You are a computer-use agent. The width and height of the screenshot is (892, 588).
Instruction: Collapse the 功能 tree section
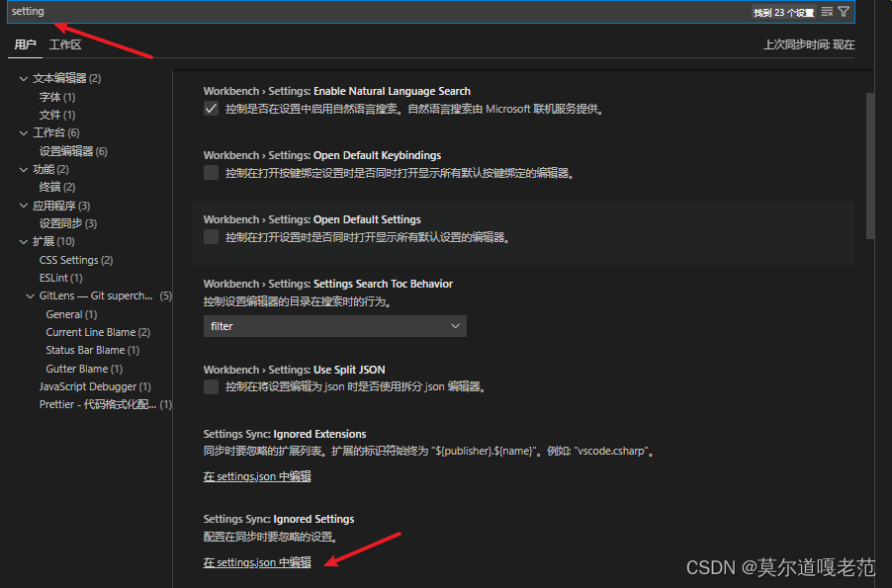[x=24, y=169]
